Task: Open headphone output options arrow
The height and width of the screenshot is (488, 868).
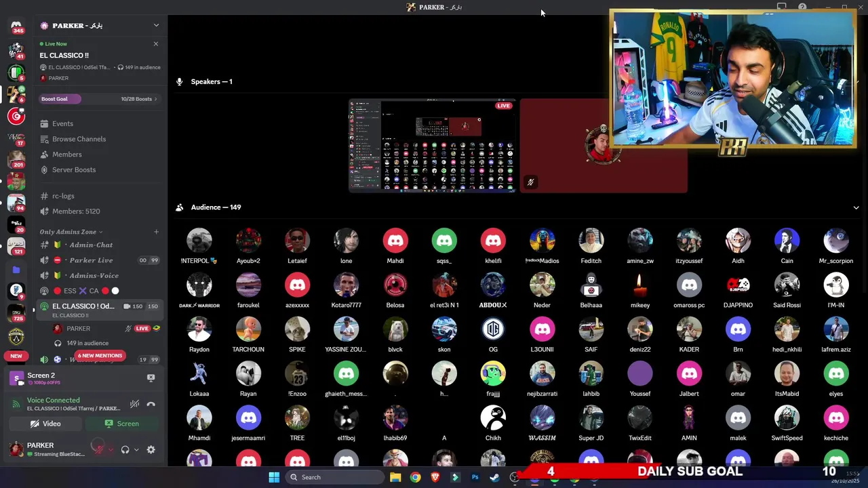Action: [136, 449]
